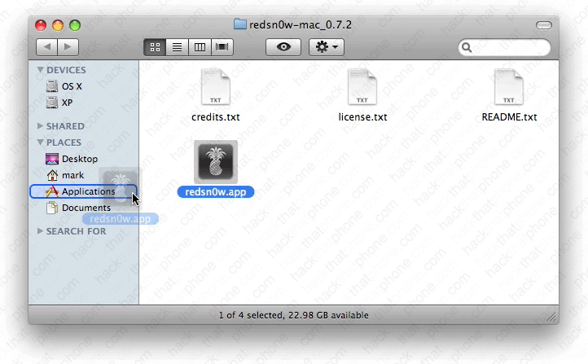Image resolution: width=588 pixels, height=364 pixels.
Task: Open Documents folder in sidebar
Action: 86,208
